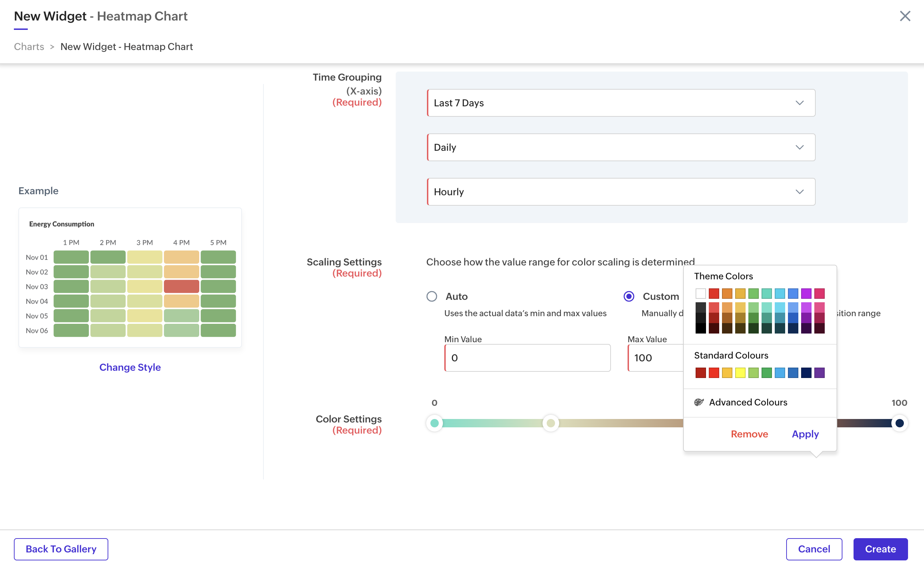Select the purple standard colour swatch
Image resolution: width=924 pixels, height=567 pixels.
pos(820,373)
